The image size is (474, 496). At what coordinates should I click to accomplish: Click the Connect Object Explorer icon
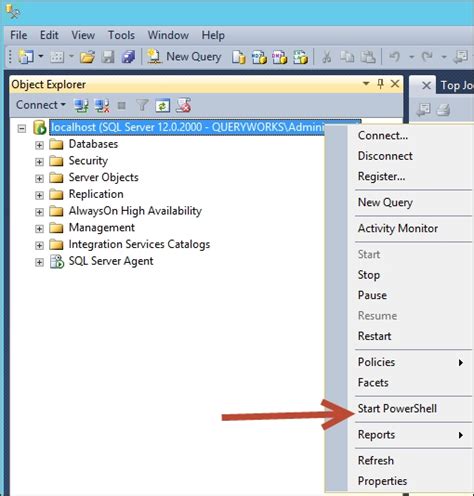(81, 106)
